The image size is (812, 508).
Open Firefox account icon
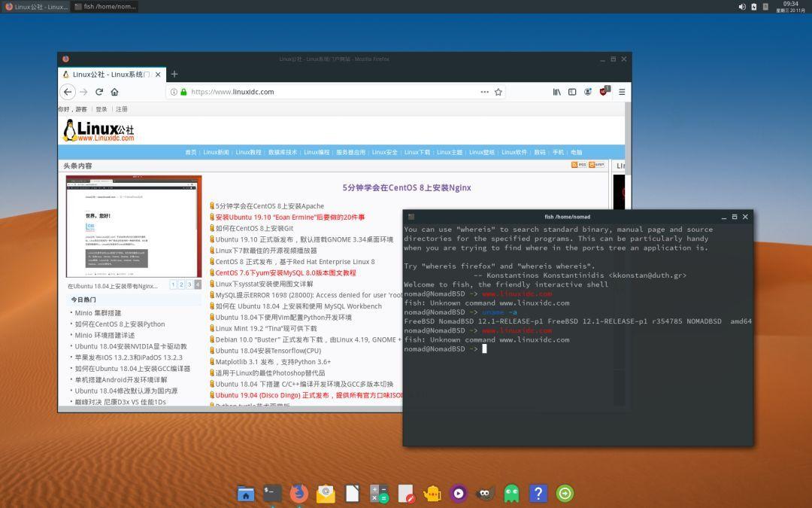tap(588, 92)
